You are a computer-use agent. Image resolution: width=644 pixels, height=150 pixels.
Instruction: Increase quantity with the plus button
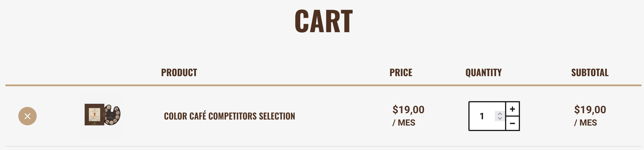pyautogui.click(x=513, y=109)
